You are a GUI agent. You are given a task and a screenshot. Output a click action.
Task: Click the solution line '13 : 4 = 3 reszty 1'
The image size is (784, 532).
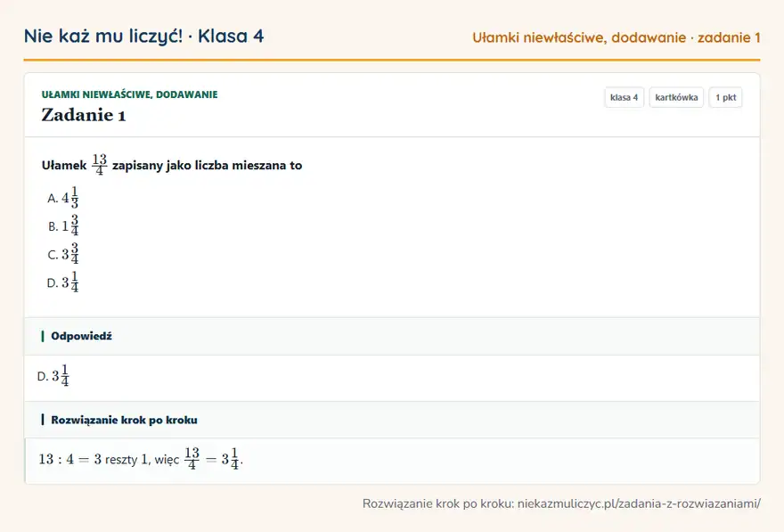(94, 459)
